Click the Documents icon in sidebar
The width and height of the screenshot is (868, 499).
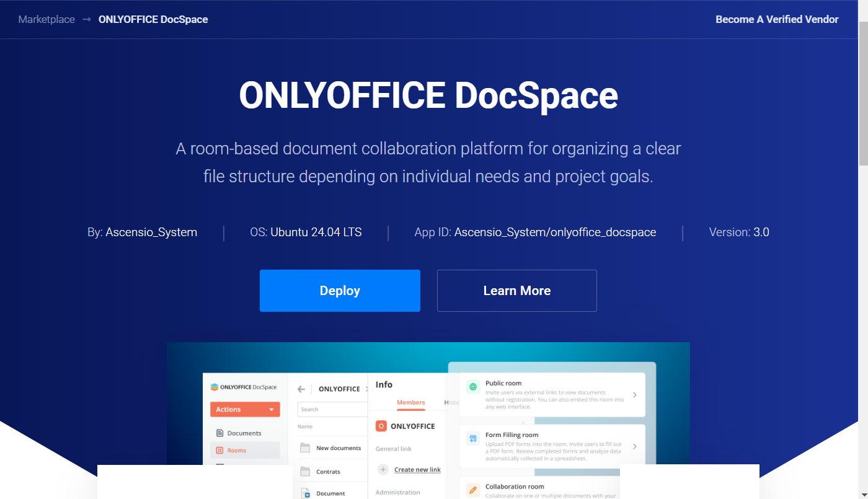[x=219, y=433]
